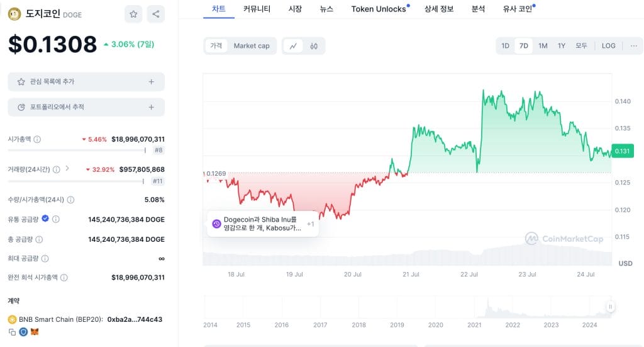Image resolution: width=644 pixels, height=347 pixels.
Task: Set chart range to 1Y
Action: (562, 45)
